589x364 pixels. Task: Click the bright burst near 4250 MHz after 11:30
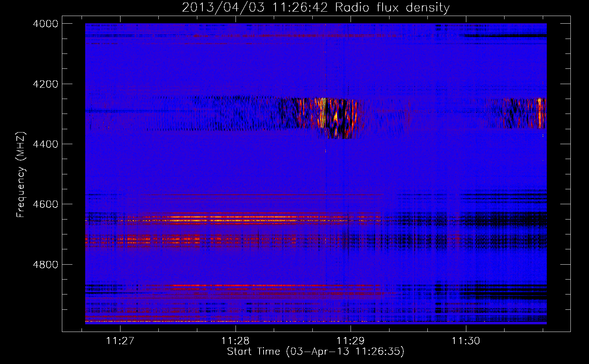540,112
